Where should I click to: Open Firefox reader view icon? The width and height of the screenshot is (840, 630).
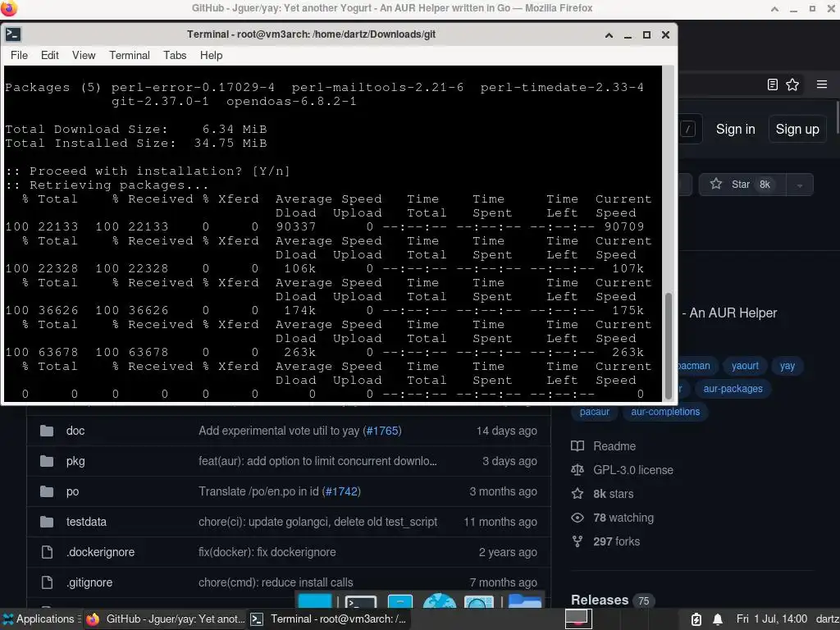tap(773, 84)
